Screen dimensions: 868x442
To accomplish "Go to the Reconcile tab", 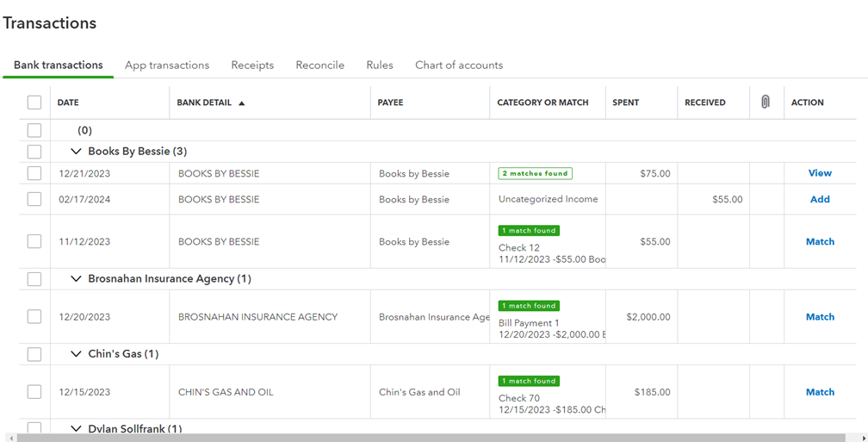I will (320, 65).
